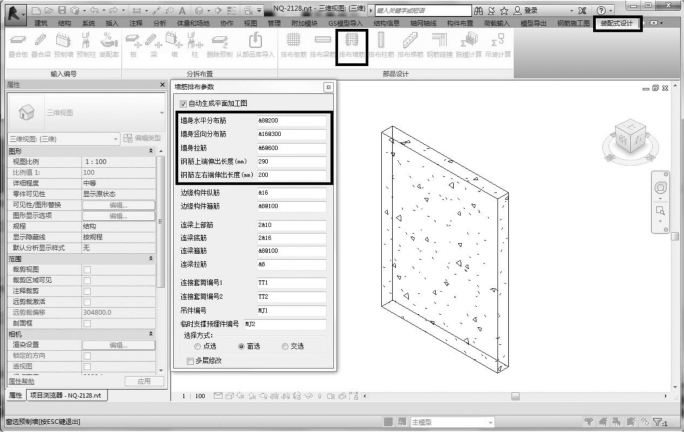Open the 三维视图 type selector dropdown
The height and width of the screenshot is (432, 684).
tap(161, 113)
